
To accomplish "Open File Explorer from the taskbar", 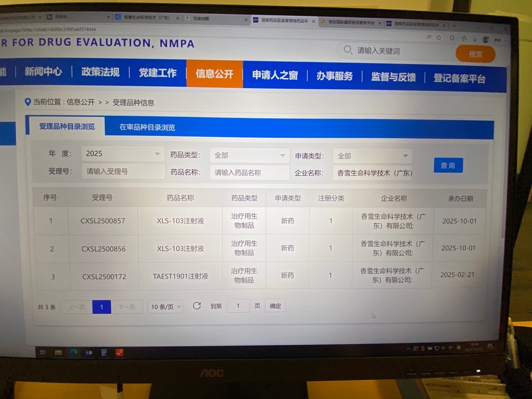I will pyautogui.click(x=58, y=353).
